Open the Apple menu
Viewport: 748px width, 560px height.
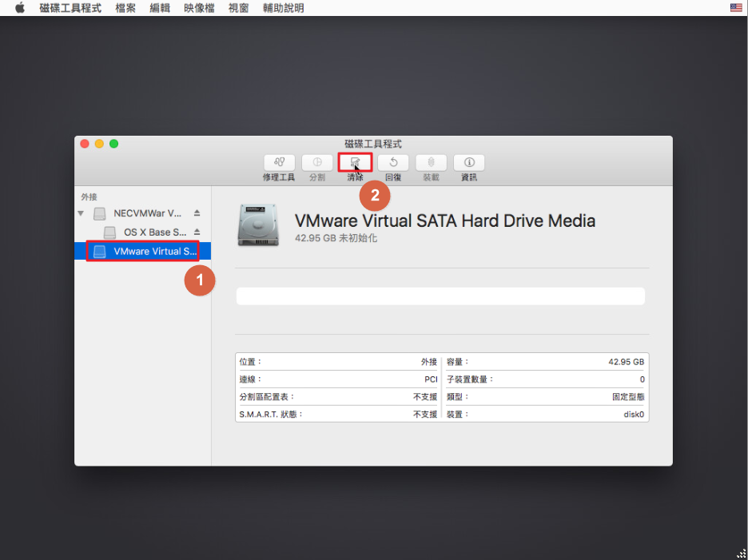click(x=19, y=8)
